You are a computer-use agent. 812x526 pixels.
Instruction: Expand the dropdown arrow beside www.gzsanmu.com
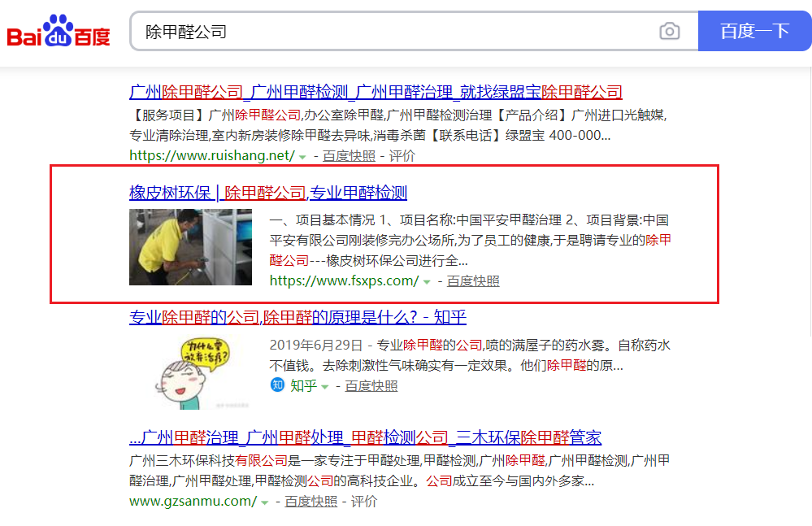(x=264, y=502)
